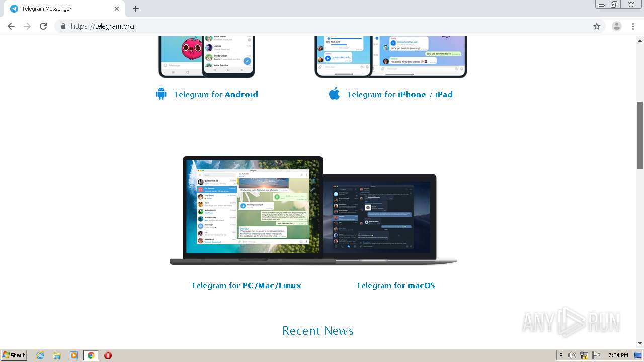Viewport: 644px width, 362px height.
Task: Open the volume speaker tray icon
Action: pos(572,355)
